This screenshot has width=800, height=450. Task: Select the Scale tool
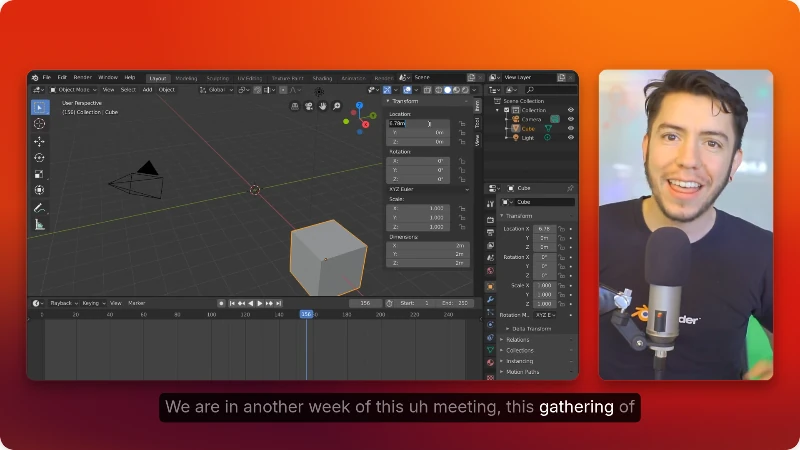(39, 174)
